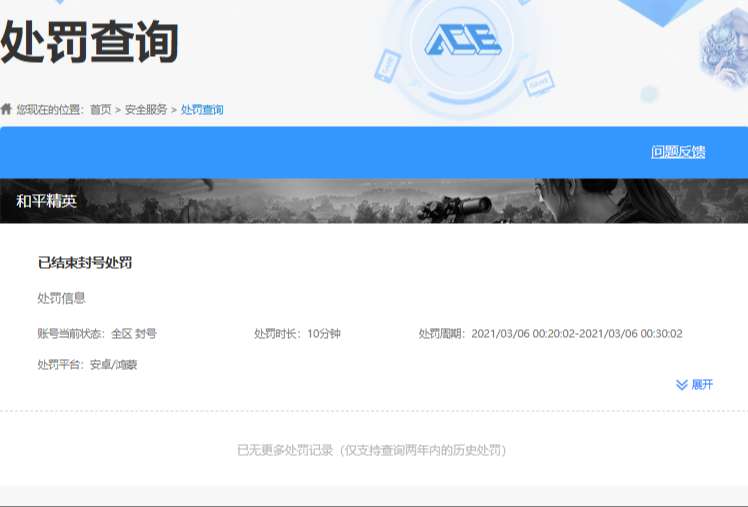The width and height of the screenshot is (748, 507).
Task: Open the 问题反馈 feedback link
Action: point(678,152)
